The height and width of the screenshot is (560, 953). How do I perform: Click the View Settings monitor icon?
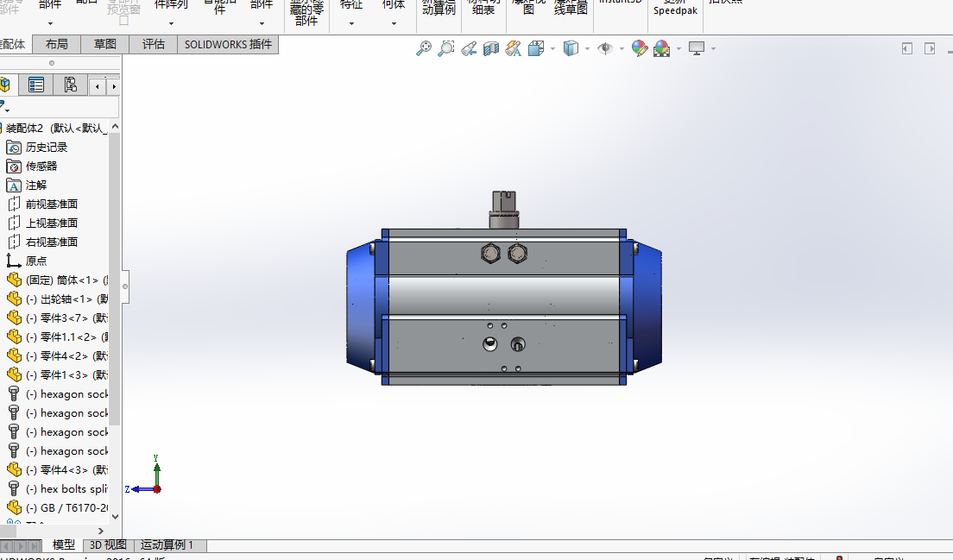click(x=697, y=48)
